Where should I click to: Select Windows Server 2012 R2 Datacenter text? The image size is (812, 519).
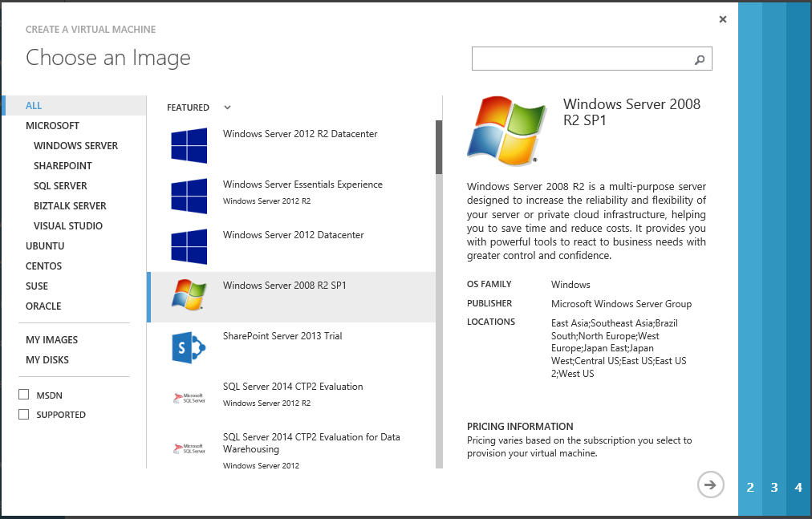pyautogui.click(x=300, y=134)
